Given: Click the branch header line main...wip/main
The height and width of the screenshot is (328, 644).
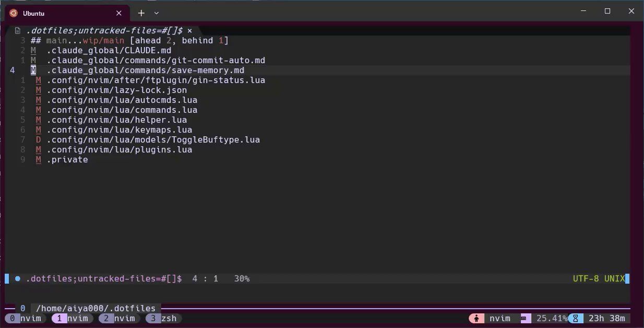Looking at the screenshot, I should point(129,41).
